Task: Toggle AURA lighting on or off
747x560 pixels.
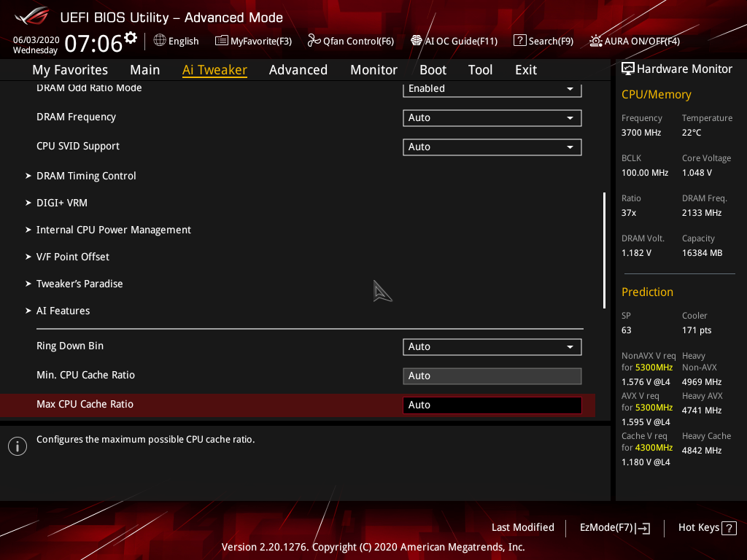Action: pyautogui.click(x=634, y=41)
